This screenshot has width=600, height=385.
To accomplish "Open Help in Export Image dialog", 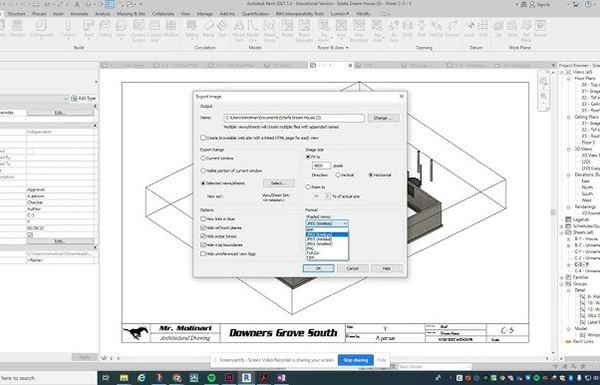I will click(x=386, y=268).
